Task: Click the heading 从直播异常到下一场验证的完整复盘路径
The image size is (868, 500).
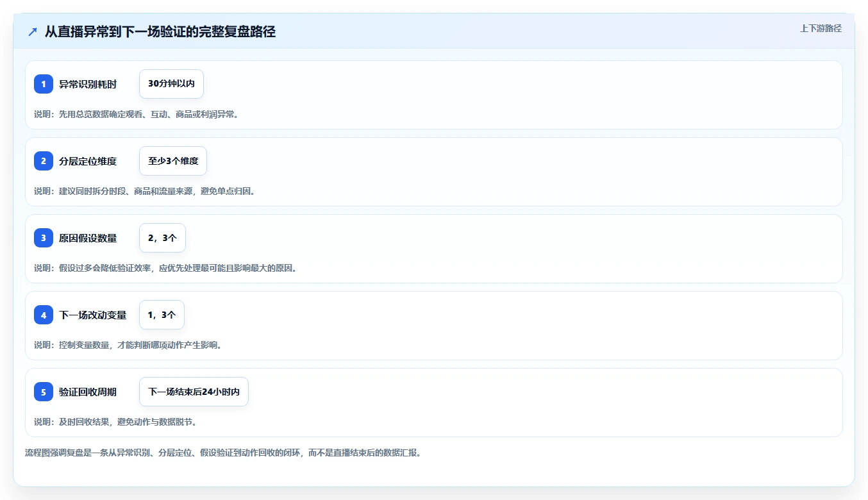Action: click(x=160, y=32)
